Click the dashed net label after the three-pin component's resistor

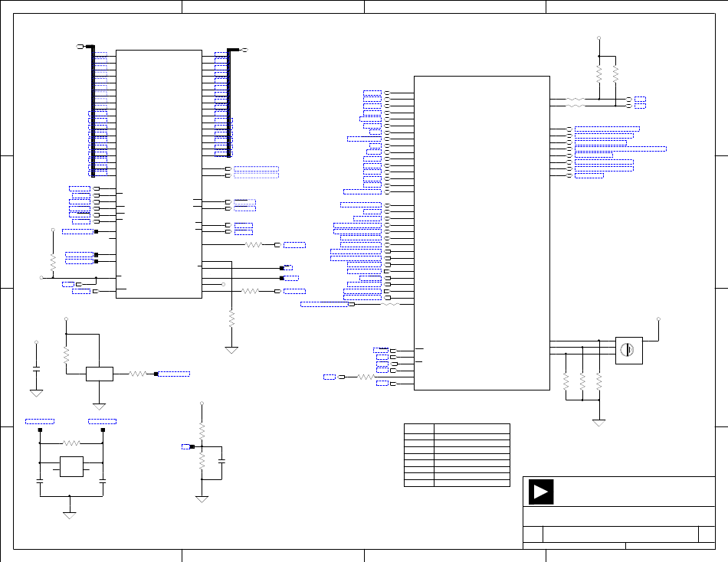(x=174, y=374)
